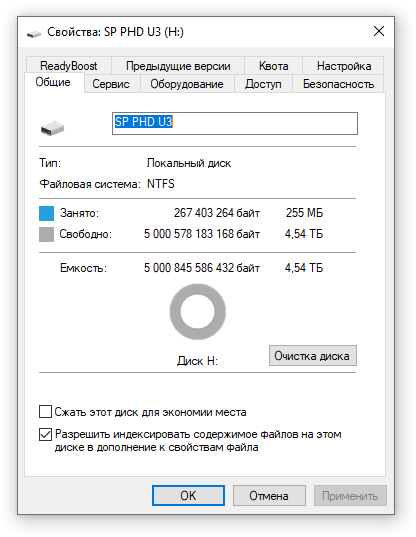416x537 pixels.
Task: Click the disk usage donut chart
Action: 198,311
